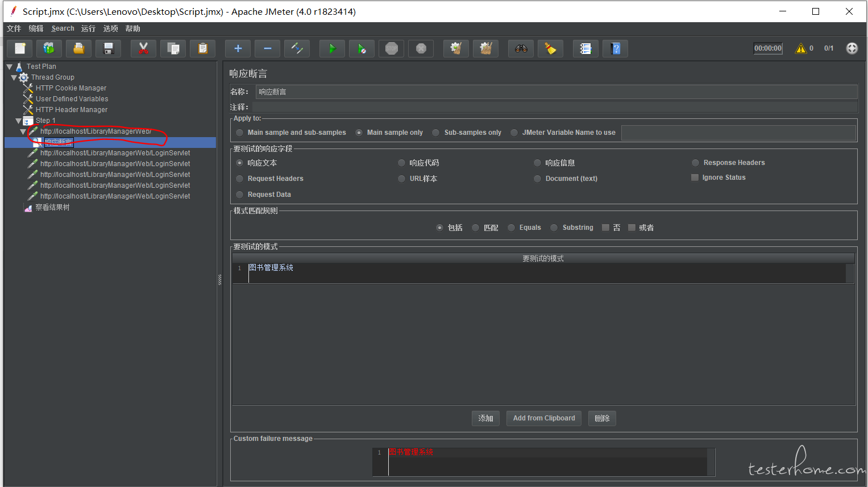Click the 删除 button

coord(602,418)
